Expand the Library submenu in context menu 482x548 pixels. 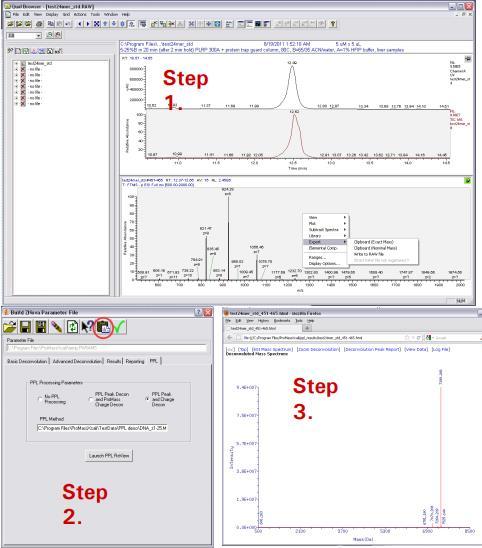[x=325, y=236]
